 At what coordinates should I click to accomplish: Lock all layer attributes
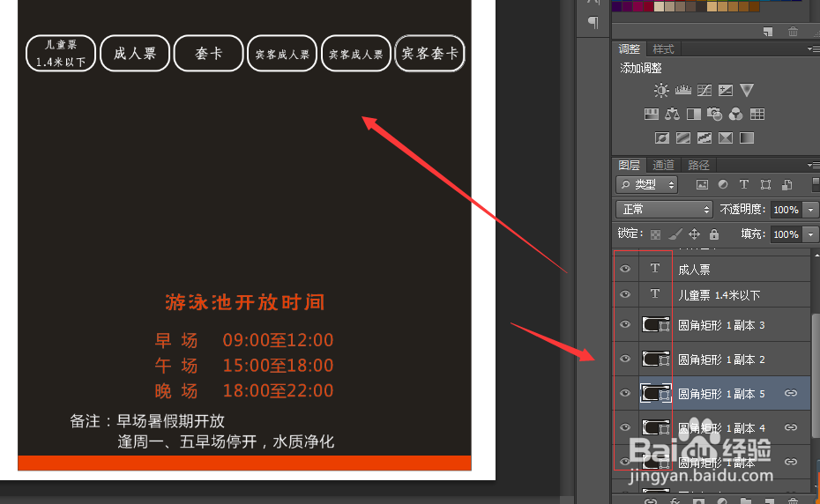[714, 233]
